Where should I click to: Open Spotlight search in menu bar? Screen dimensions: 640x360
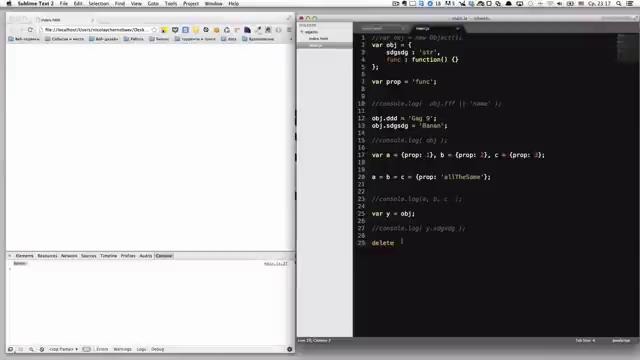[619, 4]
